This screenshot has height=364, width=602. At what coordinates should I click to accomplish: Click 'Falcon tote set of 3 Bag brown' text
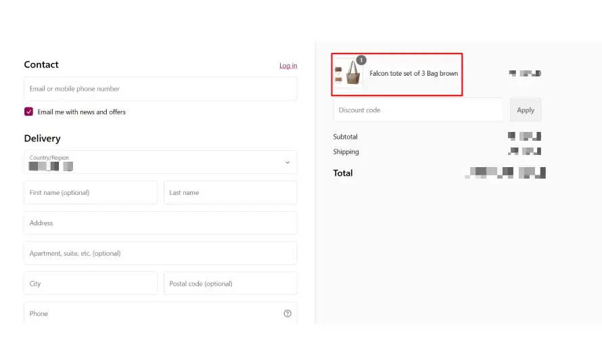click(413, 73)
